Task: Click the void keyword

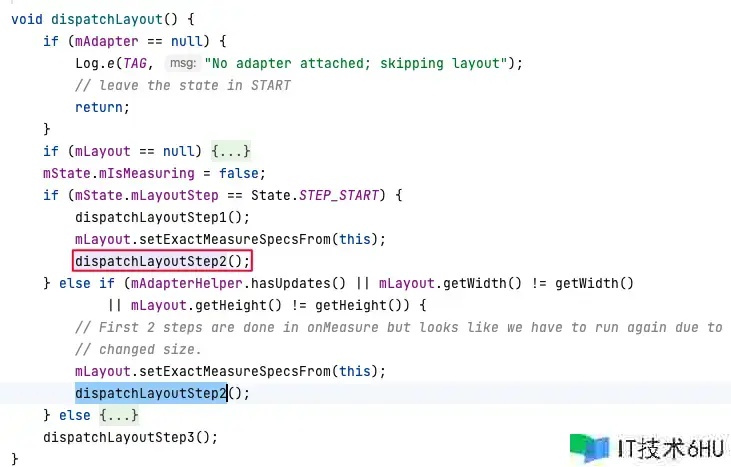Action: (x=27, y=19)
